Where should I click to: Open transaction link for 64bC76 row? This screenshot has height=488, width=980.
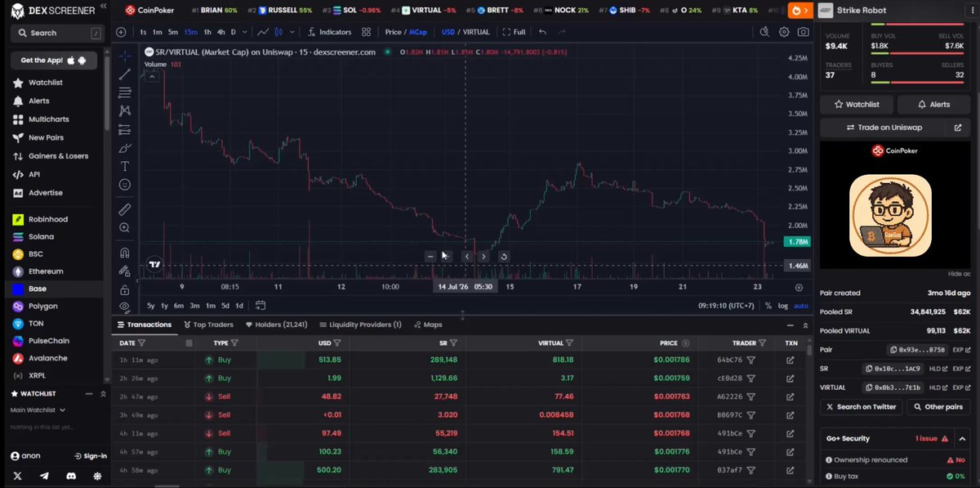pyautogui.click(x=790, y=360)
